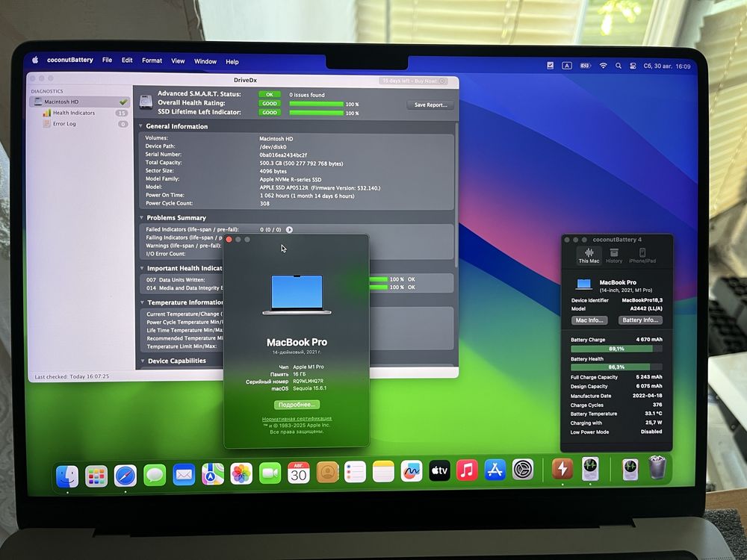Launch Freeform from the Dock
Viewport: 747px width, 560px height.
click(411, 471)
